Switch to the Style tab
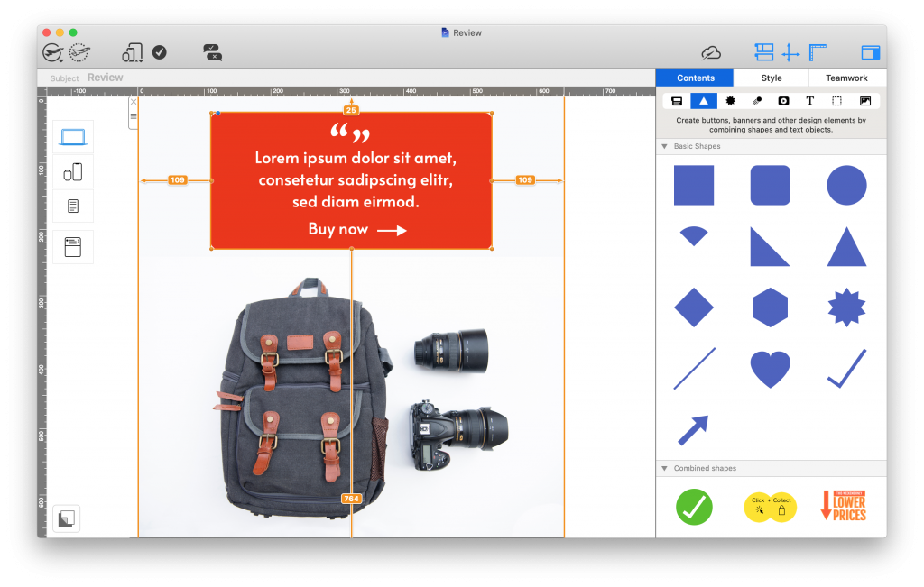Screen dimensions: 924x587 tap(771, 78)
